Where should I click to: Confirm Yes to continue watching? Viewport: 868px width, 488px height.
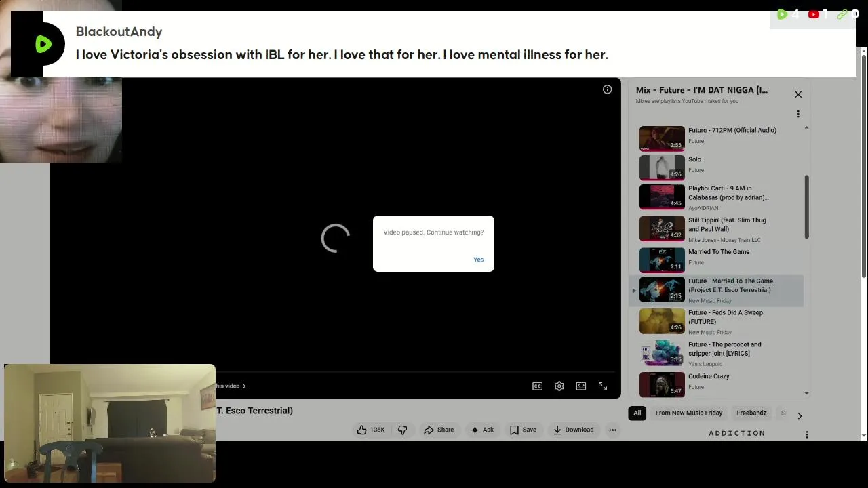coord(478,260)
